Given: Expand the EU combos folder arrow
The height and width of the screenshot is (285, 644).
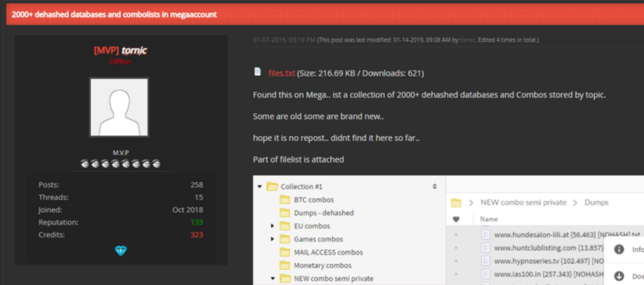Looking at the screenshot, I should coord(272,226).
